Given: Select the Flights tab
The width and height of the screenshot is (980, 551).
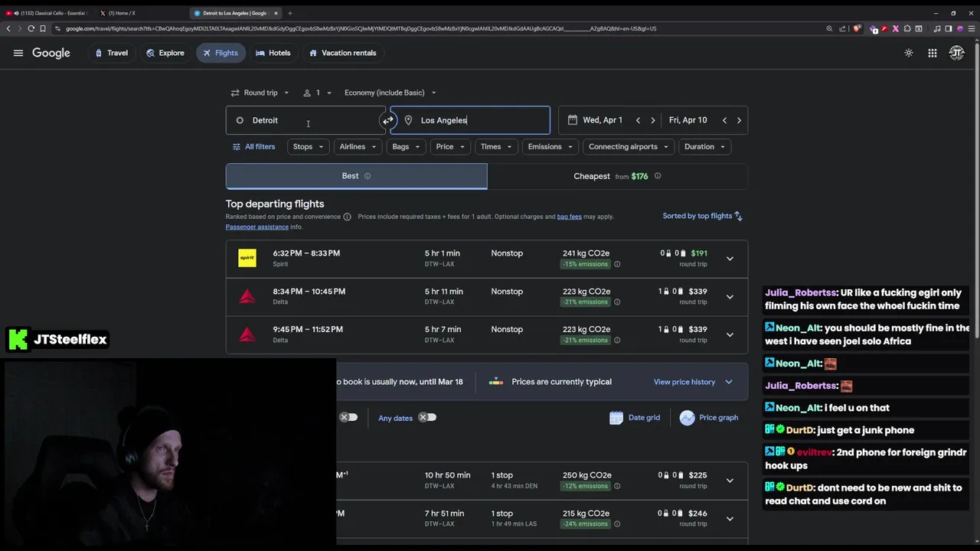Looking at the screenshot, I should pyautogui.click(x=220, y=53).
